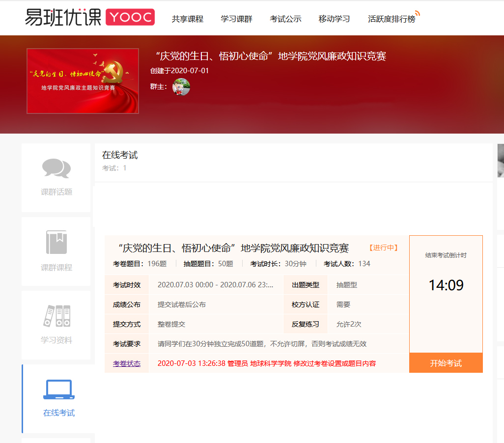This screenshot has width=504, height=443.
Task: Click the 14:09 countdown timer
Action: pyautogui.click(x=446, y=285)
